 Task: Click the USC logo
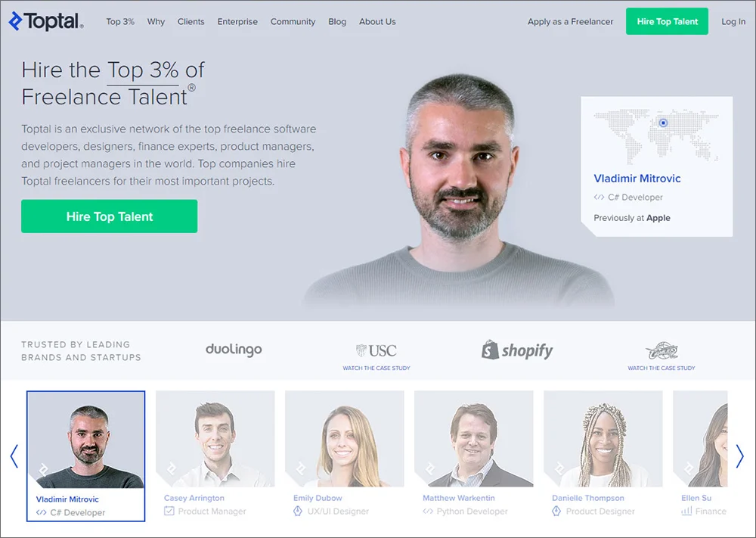coord(376,350)
